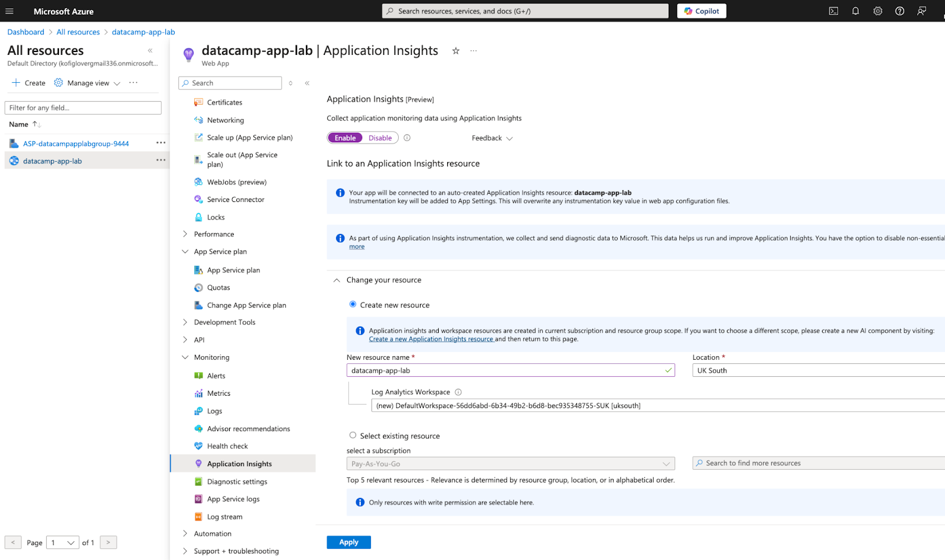945x560 pixels.
Task: Open Cloud Shell from the top bar
Action: [x=833, y=11]
